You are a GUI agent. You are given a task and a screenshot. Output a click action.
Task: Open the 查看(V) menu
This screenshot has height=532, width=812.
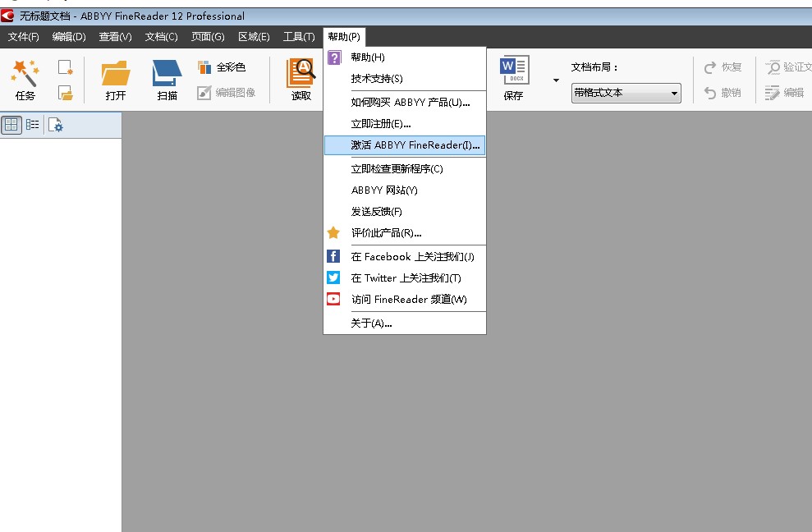click(x=116, y=37)
